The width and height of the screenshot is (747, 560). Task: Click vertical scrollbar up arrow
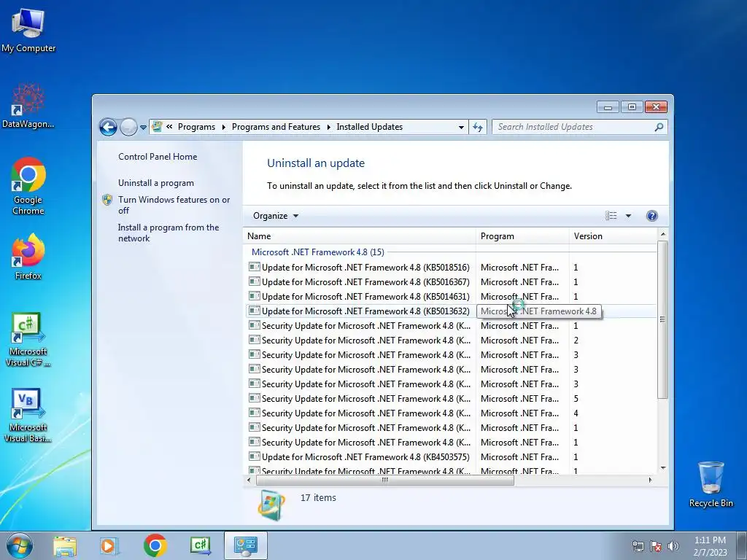coord(662,234)
